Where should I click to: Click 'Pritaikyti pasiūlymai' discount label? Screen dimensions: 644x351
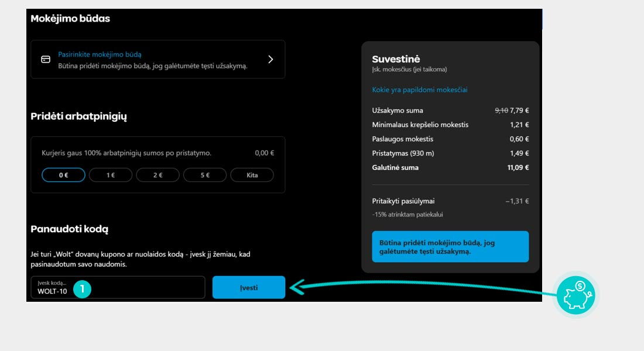[403, 201]
